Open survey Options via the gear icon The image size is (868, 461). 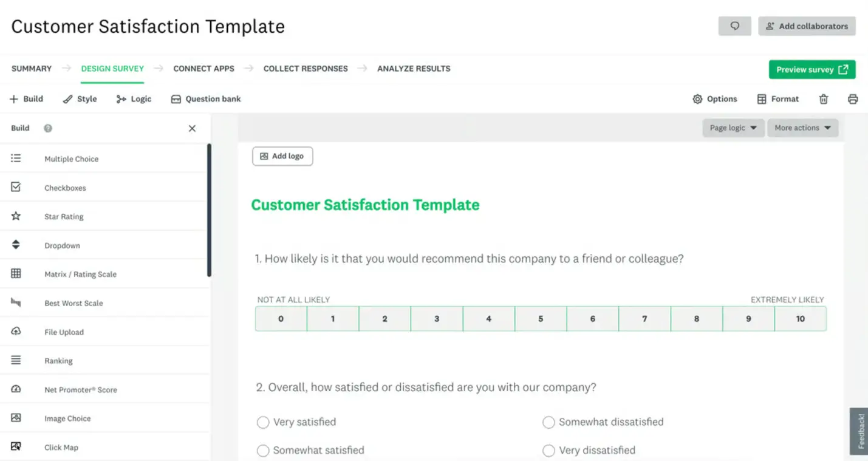[716, 98]
